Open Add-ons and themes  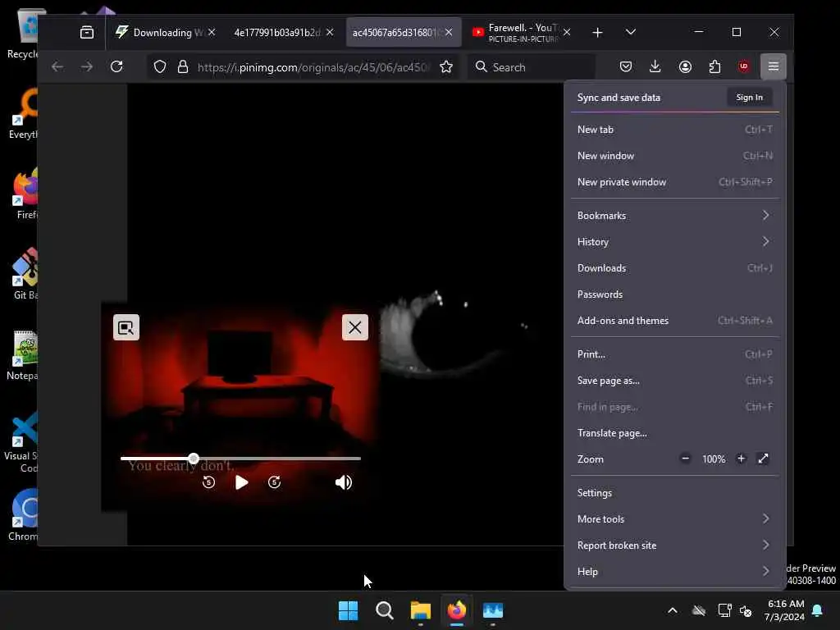[x=674, y=321]
